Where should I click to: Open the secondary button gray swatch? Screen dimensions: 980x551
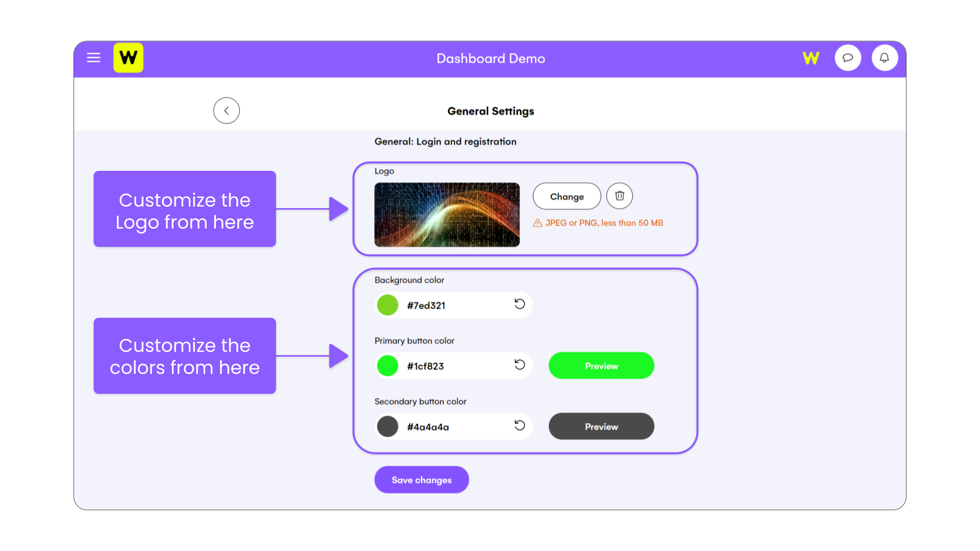[x=387, y=427]
